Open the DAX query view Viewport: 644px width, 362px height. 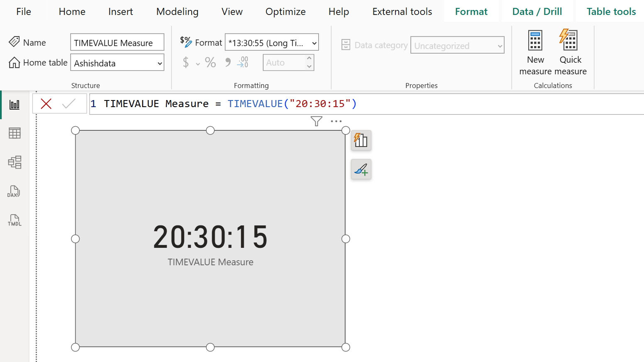pos(14,191)
